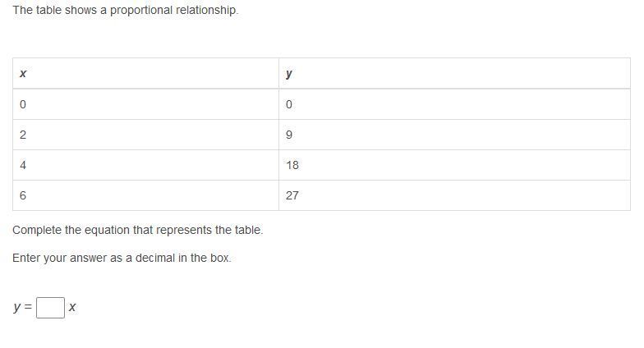Click "Enter your answer" instruction line
The width and height of the screenshot is (644, 348).
click(122, 258)
